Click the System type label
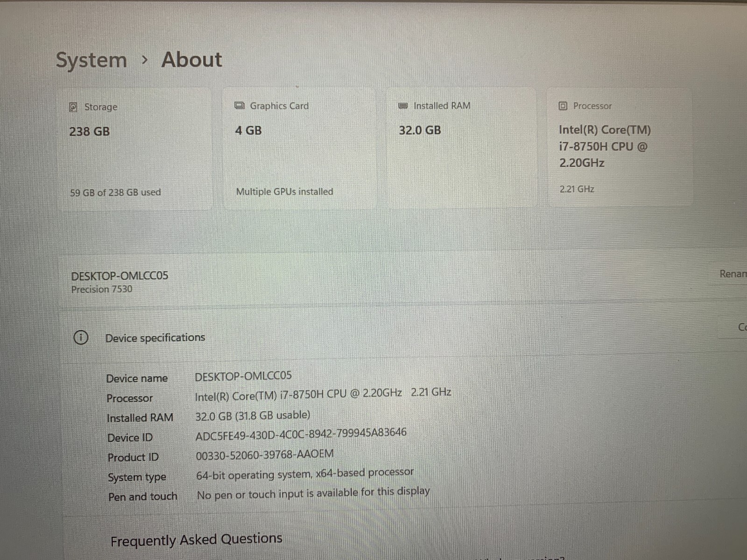The width and height of the screenshot is (747, 560). tap(137, 477)
